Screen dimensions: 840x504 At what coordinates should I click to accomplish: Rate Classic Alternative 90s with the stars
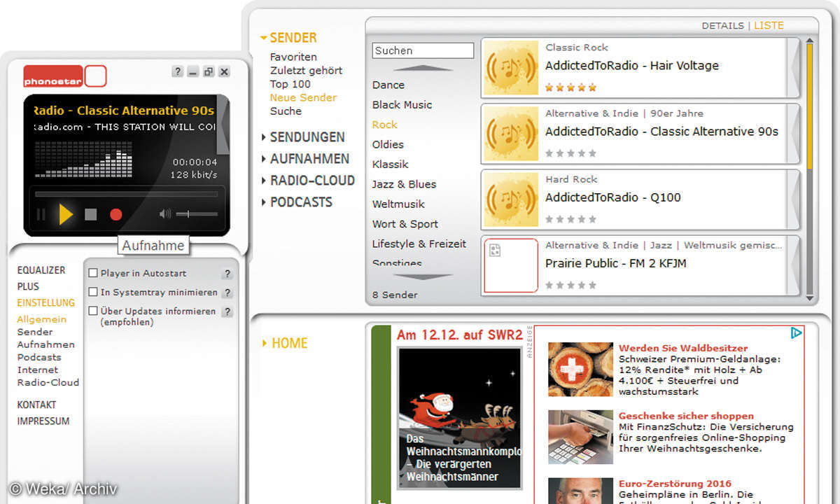coord(570,153)
